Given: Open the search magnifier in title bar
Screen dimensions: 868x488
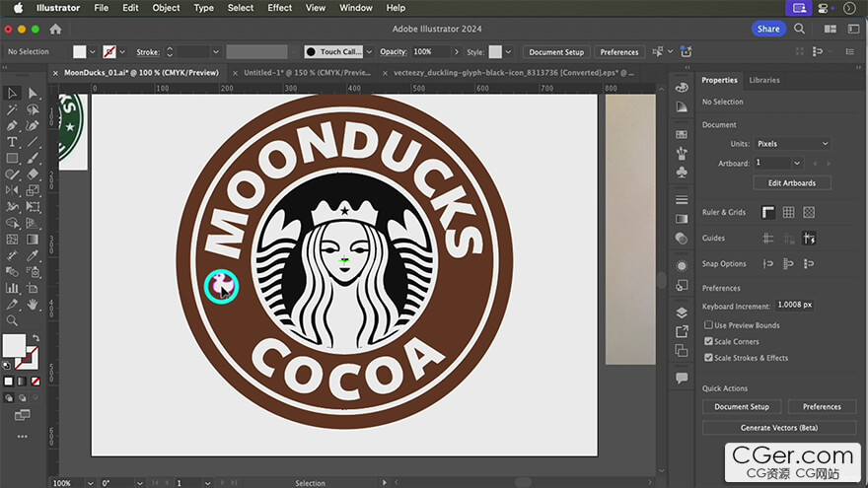Looking at the screenshot, I should point(799,29).
